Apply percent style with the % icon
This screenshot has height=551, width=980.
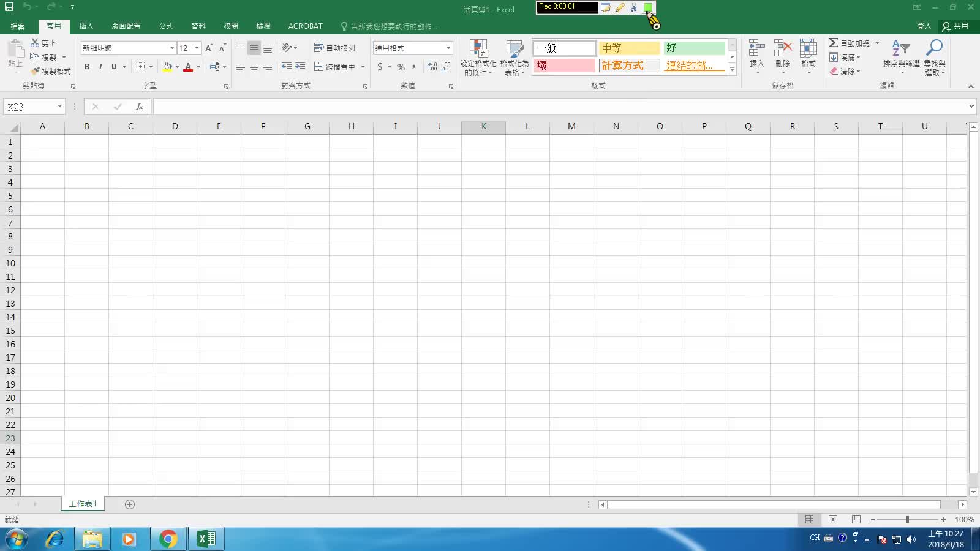click(401, 67)
